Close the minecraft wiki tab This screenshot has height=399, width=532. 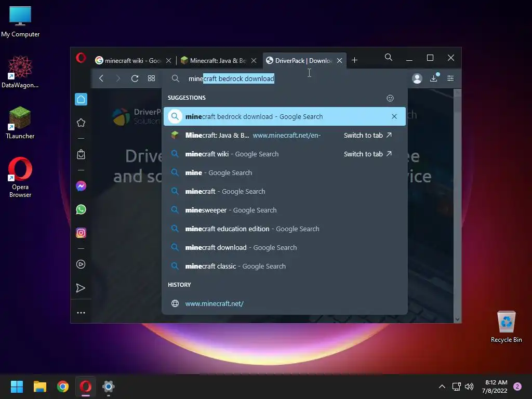point(169,61)
